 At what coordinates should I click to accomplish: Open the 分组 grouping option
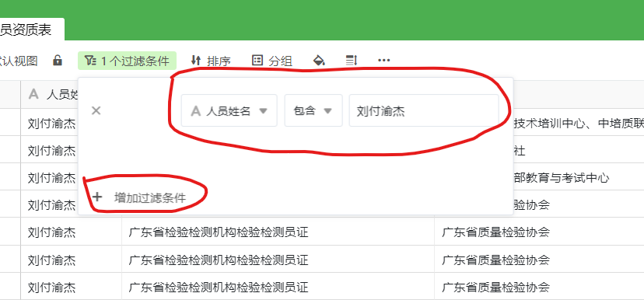[272, 61]
